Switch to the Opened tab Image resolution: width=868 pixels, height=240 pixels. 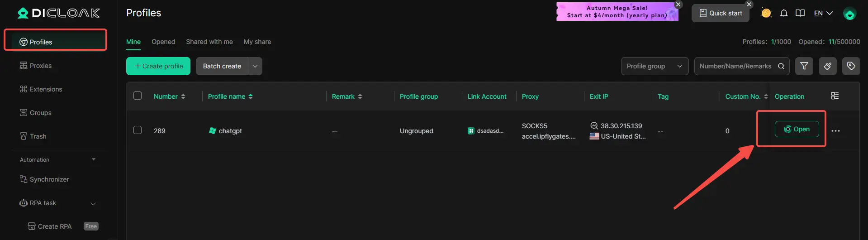click(163, 42)
